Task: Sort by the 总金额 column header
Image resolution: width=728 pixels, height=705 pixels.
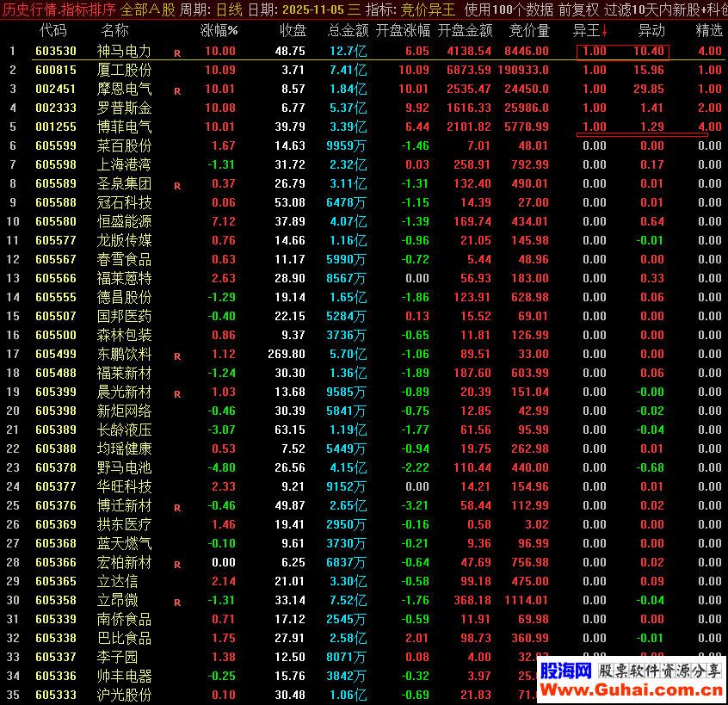Action: click(x=348, y=31)
